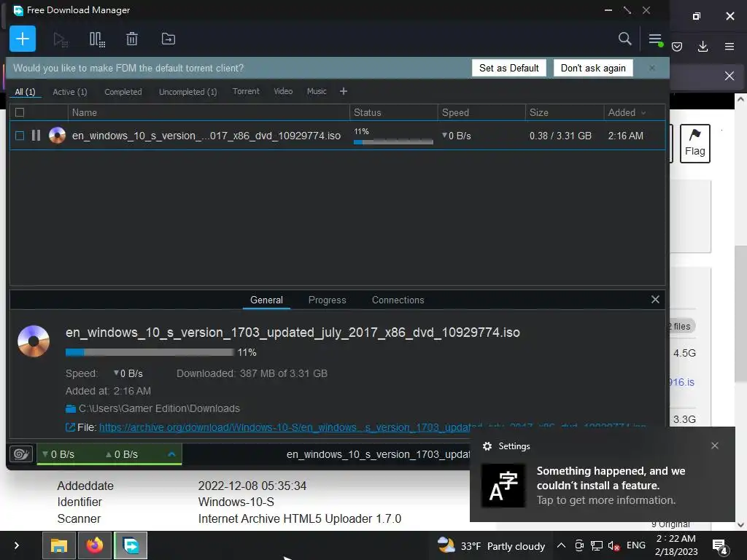Viewport: 747px width, 560px height.
Task: Open the Progress details tab
Action: 328,300
